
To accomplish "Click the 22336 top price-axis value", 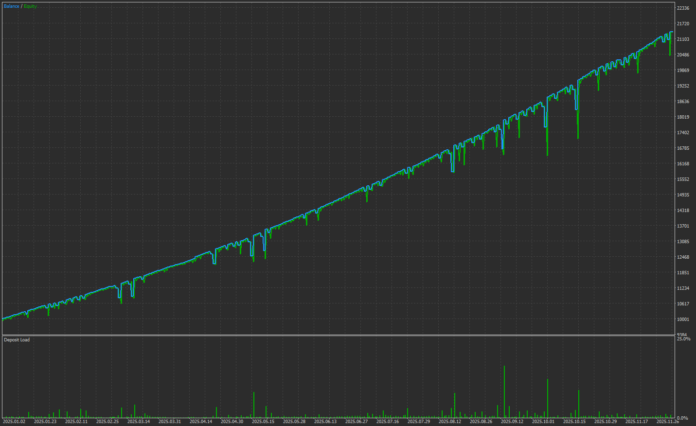I will (x=683, y=8).
